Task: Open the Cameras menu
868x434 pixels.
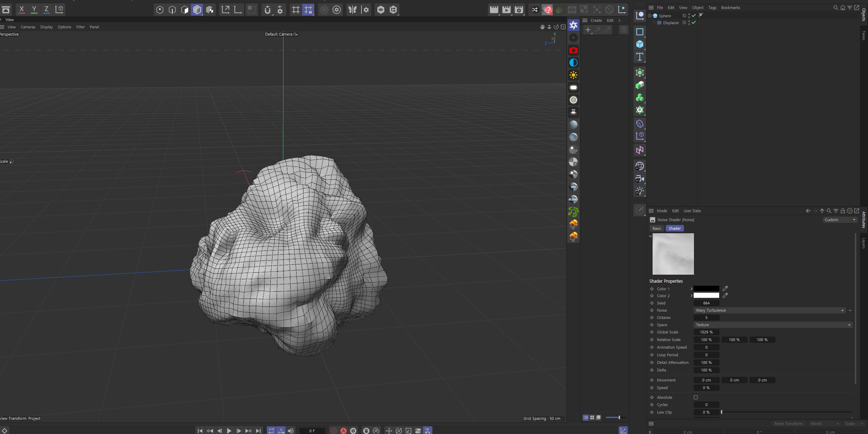Action: 28,27
